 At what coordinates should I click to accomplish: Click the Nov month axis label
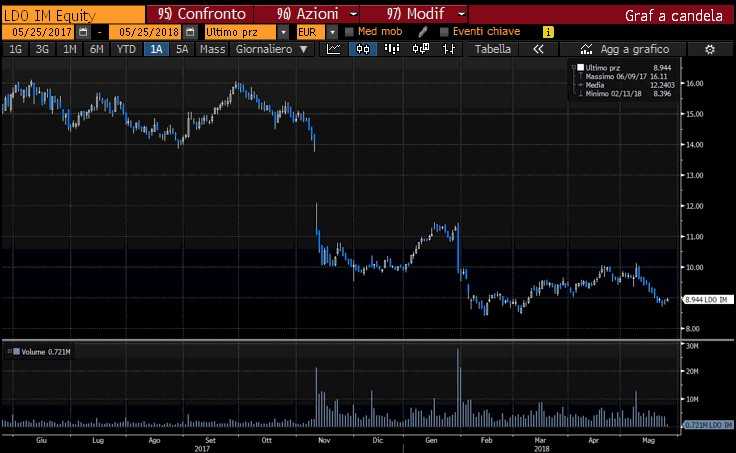point(324,440)
